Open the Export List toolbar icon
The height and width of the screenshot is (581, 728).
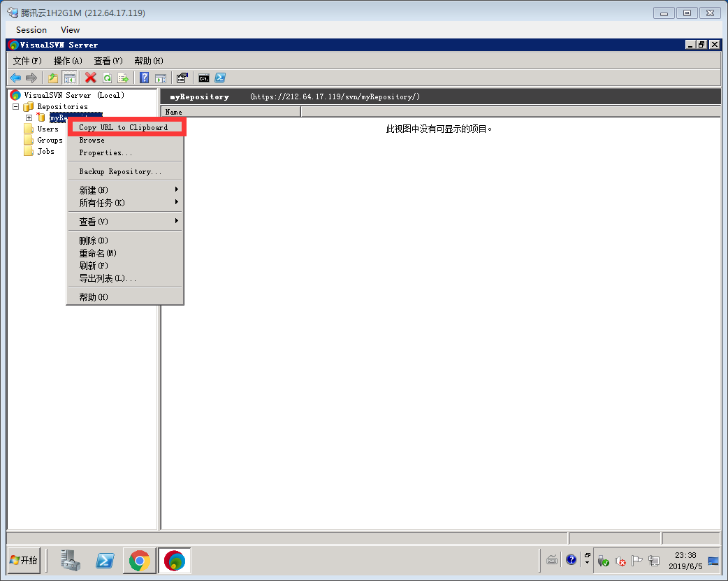pos(124,78)
